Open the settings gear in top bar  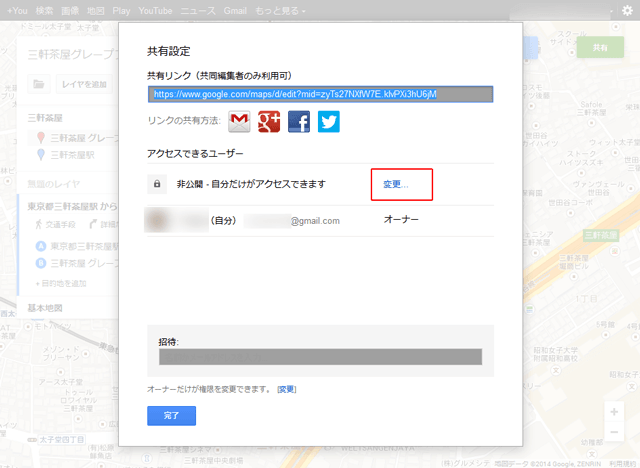(627, 11)
